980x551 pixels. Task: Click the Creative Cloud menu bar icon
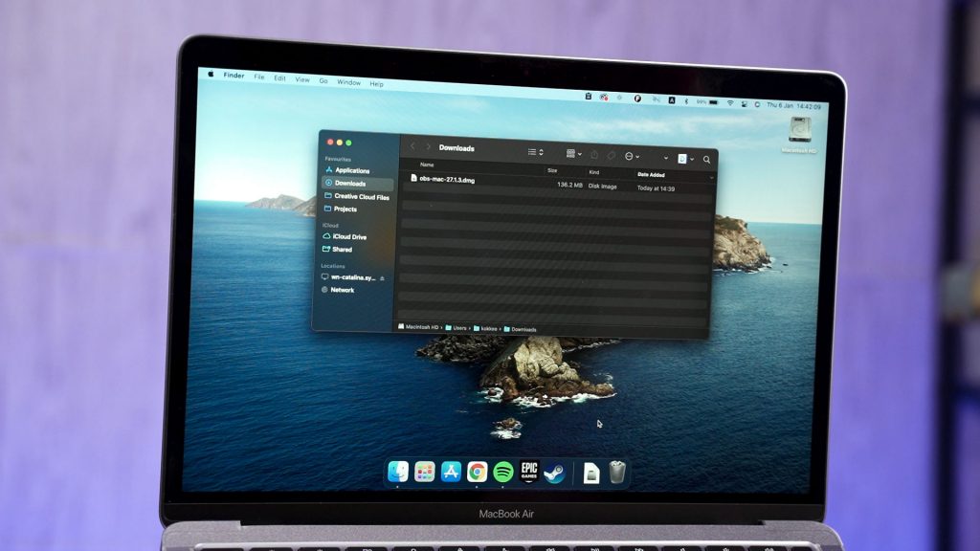(x=604, y=97)
